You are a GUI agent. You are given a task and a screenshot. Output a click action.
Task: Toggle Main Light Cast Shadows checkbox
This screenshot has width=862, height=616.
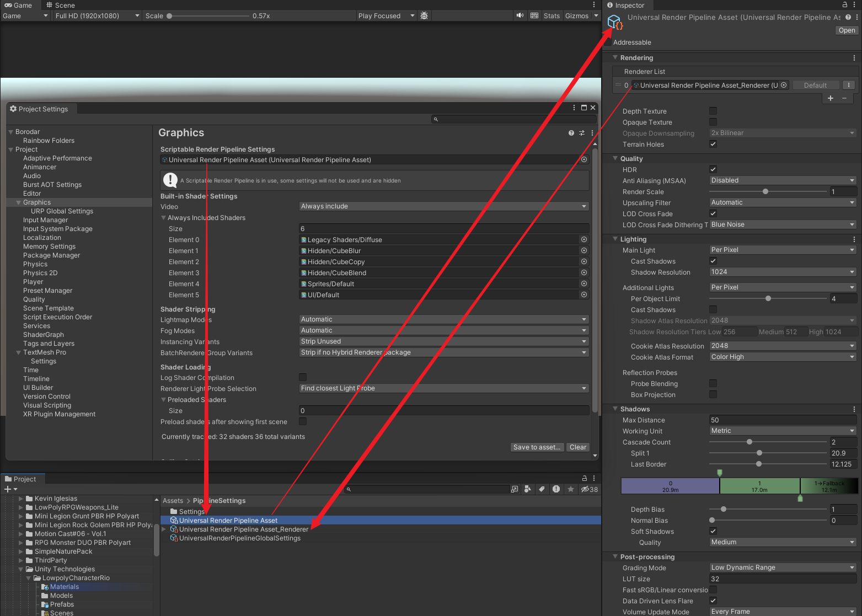[713, 261]
